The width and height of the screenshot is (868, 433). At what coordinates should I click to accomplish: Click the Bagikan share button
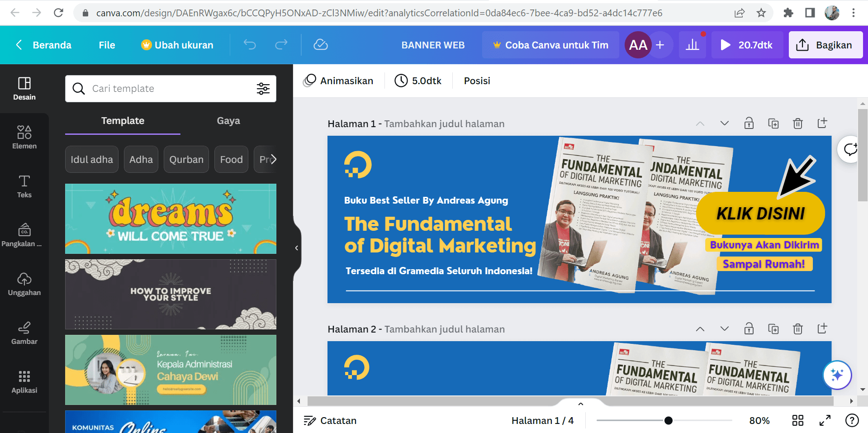825,45
